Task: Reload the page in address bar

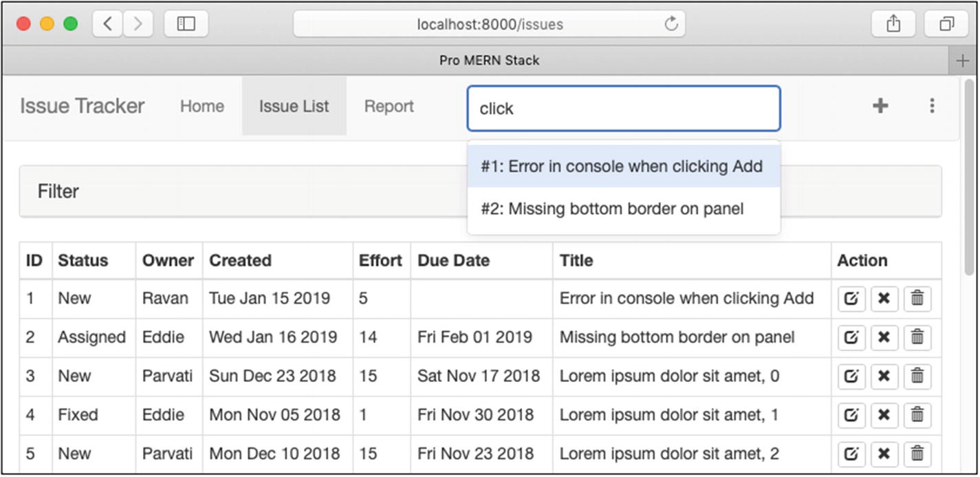Action: 671,25
